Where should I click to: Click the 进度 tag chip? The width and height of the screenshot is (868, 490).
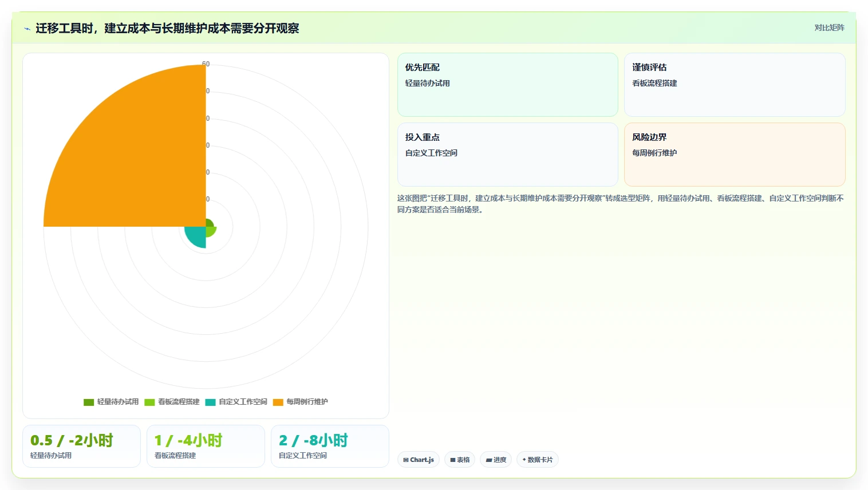click(496, 460)
